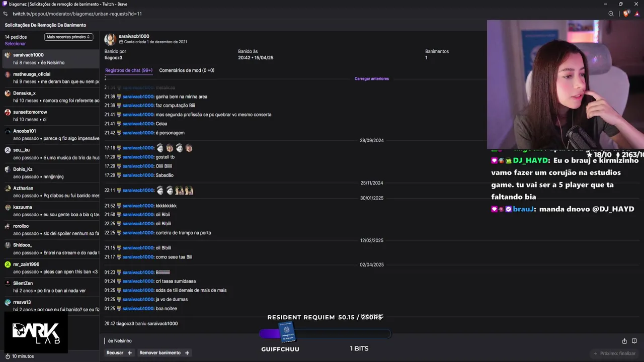Screen dimensions: 644x362
Task: Click first emote in 17:18 message
Action: click(x=160, y=148)
